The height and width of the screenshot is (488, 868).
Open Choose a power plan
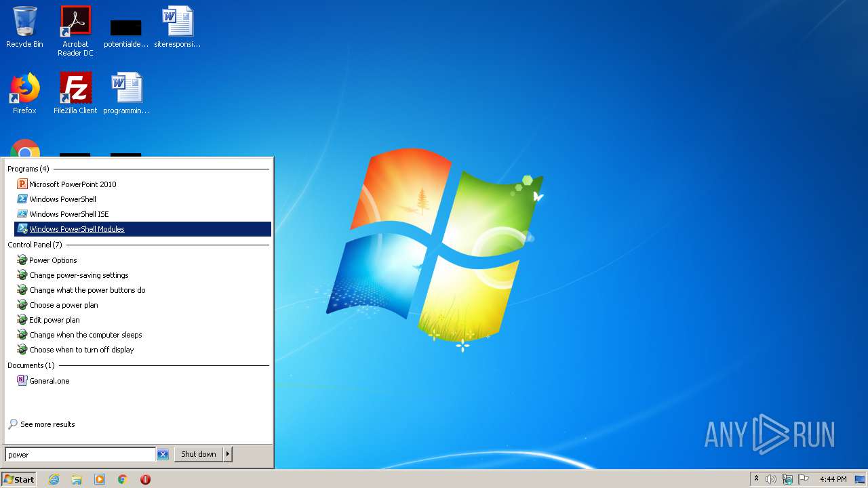142,305
